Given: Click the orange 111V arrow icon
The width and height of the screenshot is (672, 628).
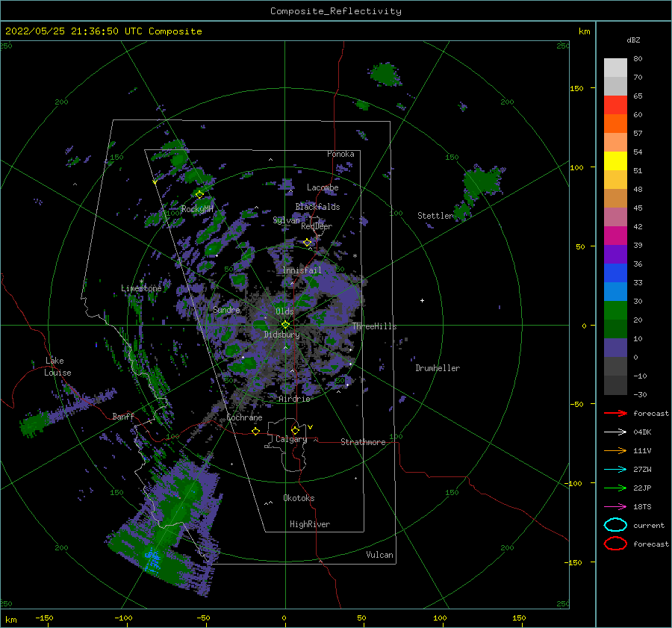Looking at the screenshot, I should click(615, 450).
